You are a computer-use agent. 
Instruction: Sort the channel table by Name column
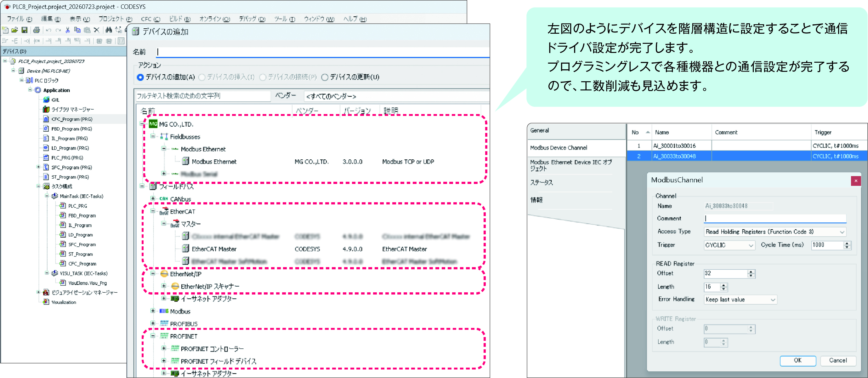(682, 133)
